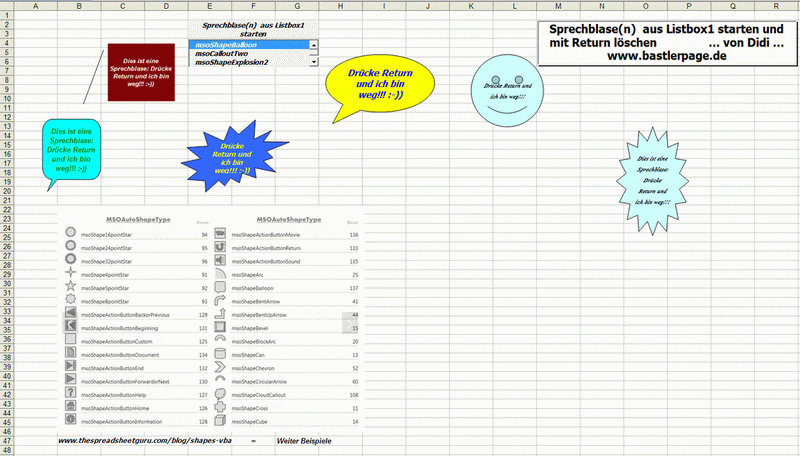Click the Help question mark icon

[70, 392]
